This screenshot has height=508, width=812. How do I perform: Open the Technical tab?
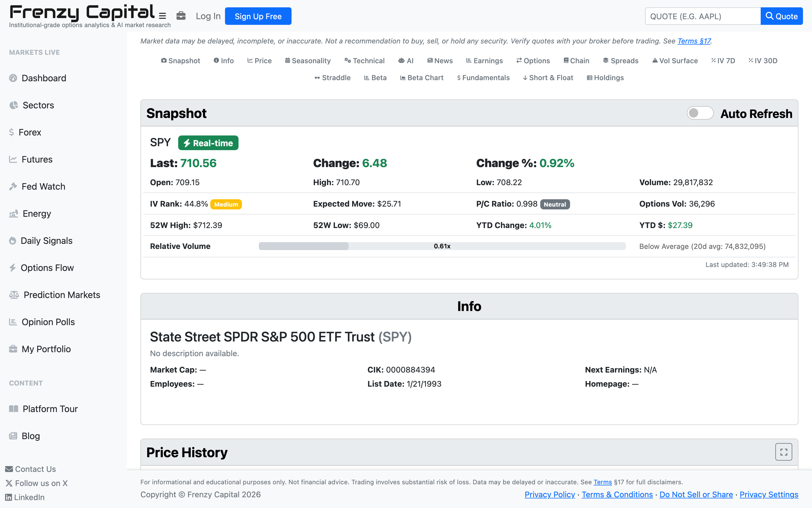364,61
